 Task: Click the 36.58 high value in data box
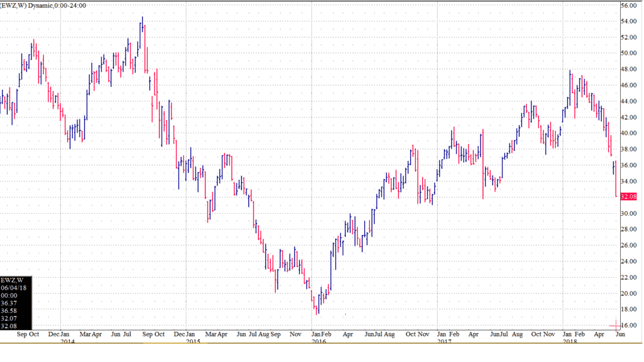(x=9, y=310)
